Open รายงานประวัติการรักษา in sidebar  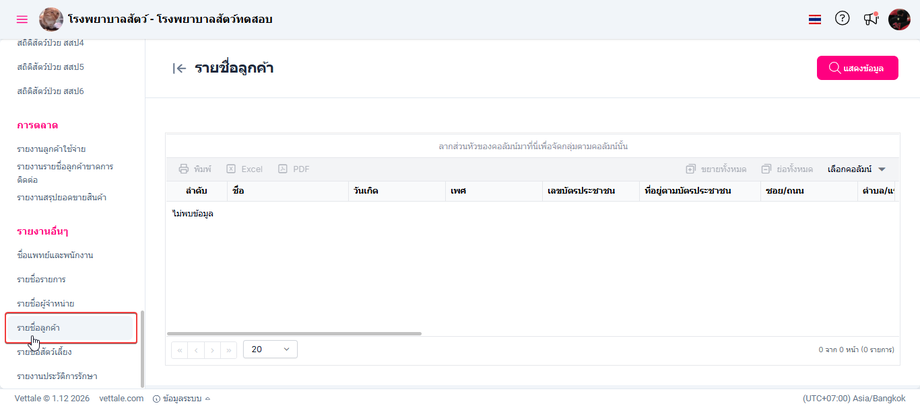click(x=57, y=376)
